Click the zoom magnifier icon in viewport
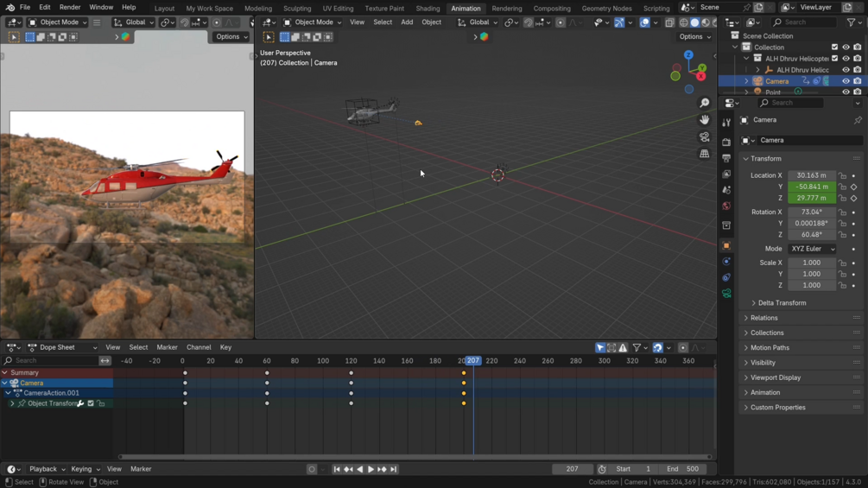 [705, 104]
